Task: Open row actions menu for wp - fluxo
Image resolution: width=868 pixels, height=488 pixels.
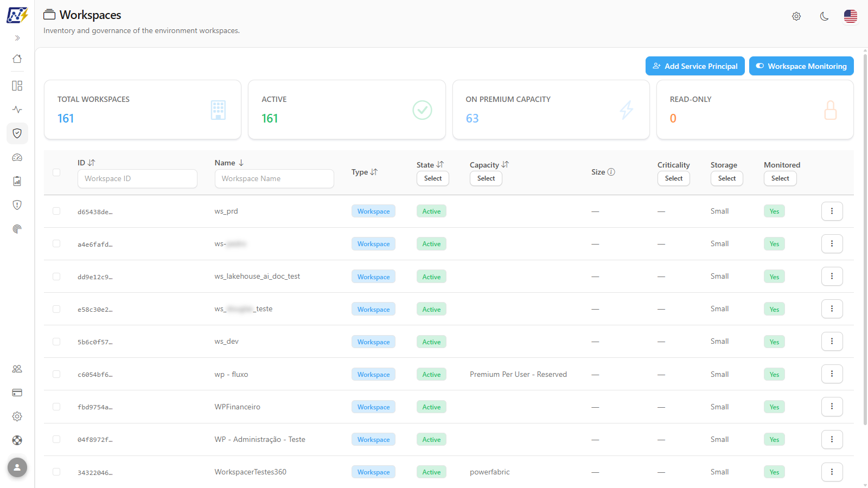Action: coord(832,374)
